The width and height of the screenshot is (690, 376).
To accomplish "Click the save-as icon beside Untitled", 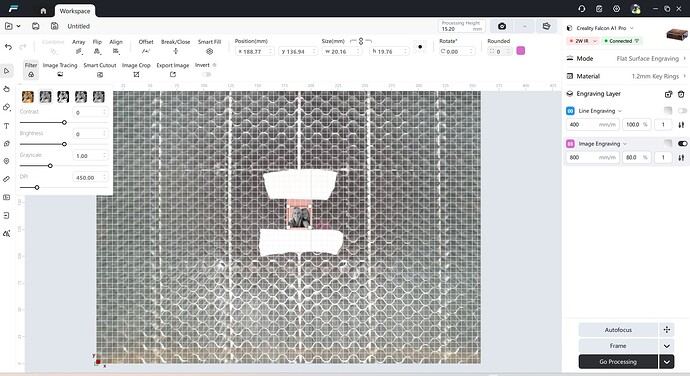I will (x=55, y=26).
